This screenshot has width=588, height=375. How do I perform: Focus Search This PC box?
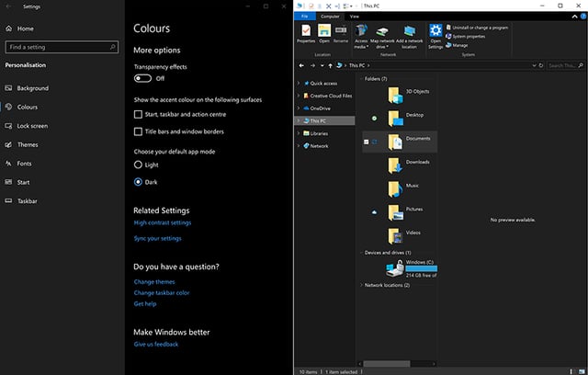[566, 65]
